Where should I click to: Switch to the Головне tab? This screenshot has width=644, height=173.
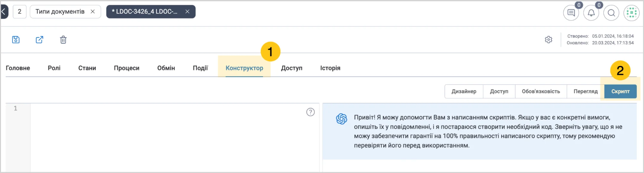(18, 68)
